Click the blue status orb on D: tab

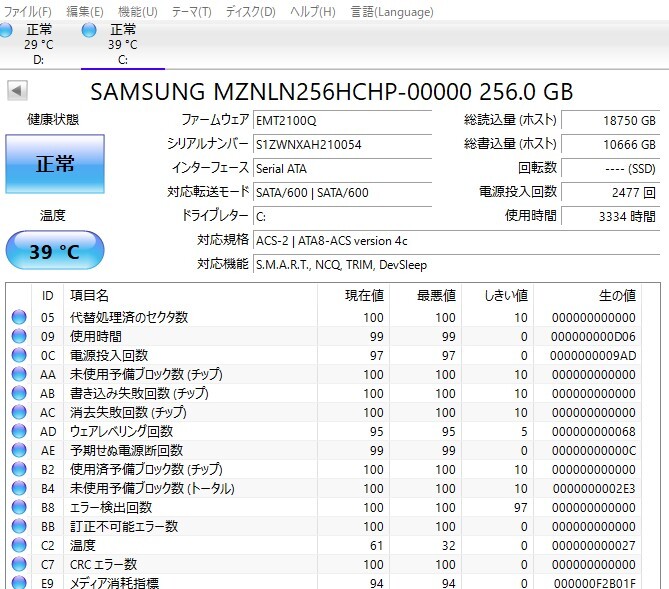[x=6, y=30]
